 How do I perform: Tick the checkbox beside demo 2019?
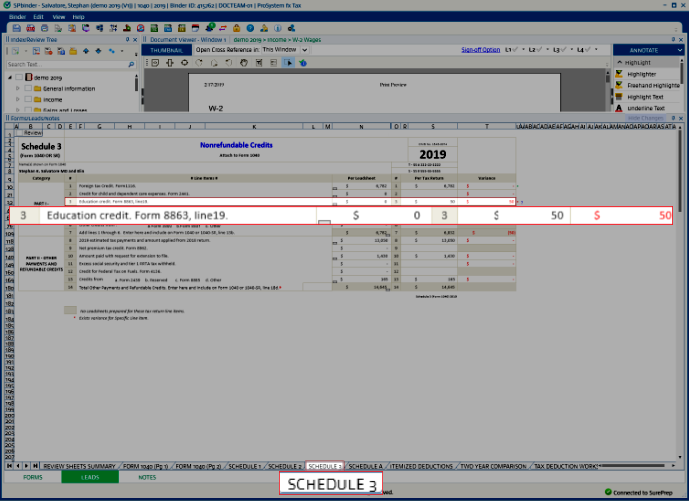(x=19, y=77)
